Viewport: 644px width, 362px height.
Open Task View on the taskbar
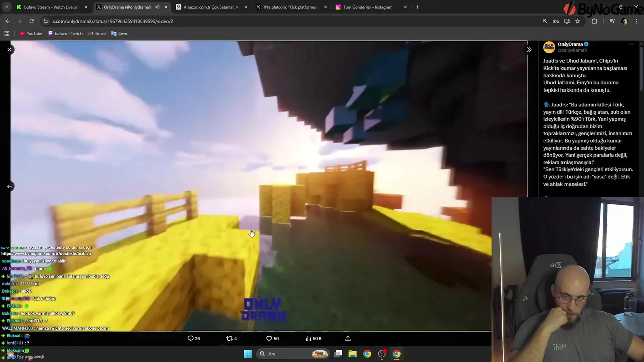click(338, 354)
